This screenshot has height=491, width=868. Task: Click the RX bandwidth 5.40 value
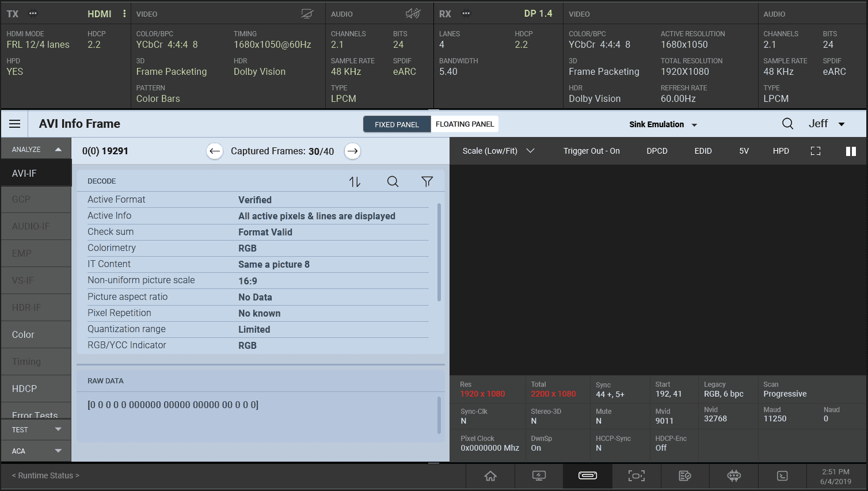click(448, 71)
